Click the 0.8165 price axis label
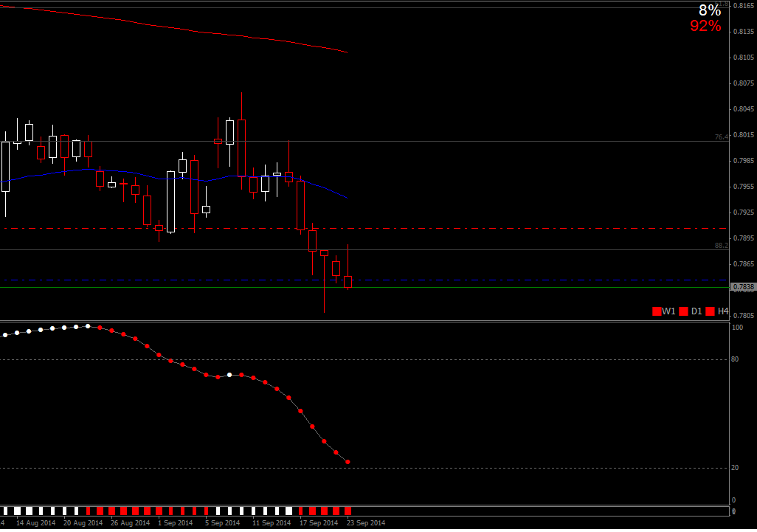 [744, 6]
